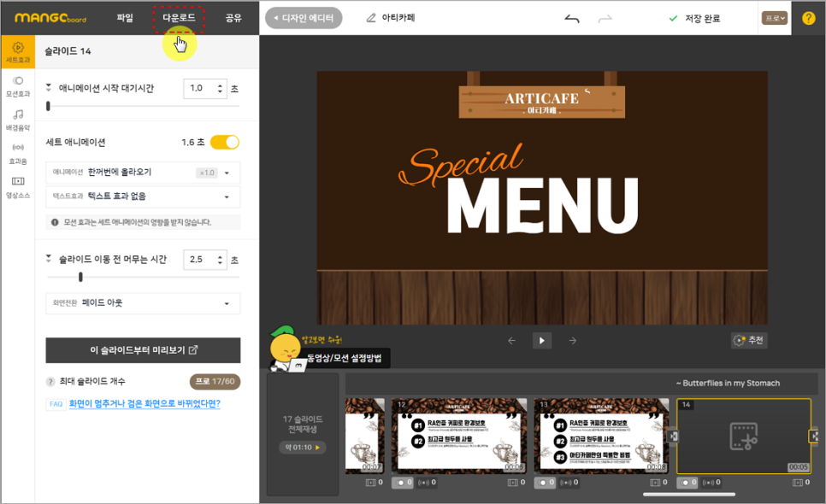826x504 pixels.
Task: Open the 동영상/모션 설정방법 guide
Action: (344, 358)
